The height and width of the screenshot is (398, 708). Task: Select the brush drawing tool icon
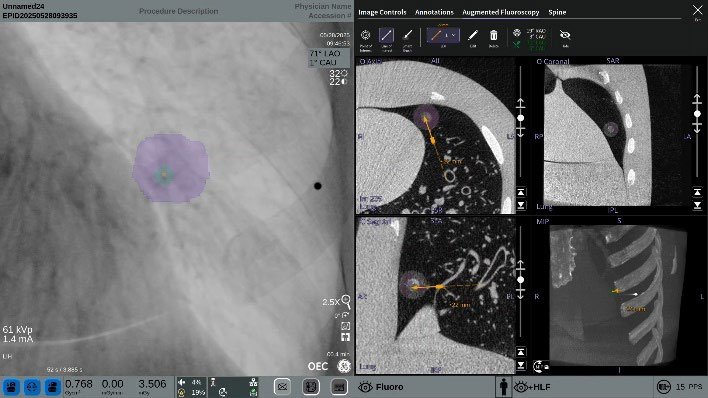(407, 36)
